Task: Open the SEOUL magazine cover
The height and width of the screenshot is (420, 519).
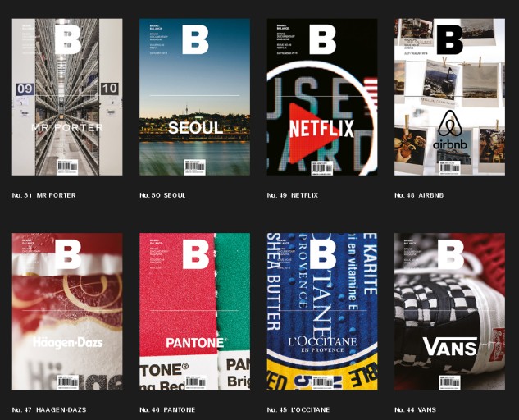Action: 194,97
